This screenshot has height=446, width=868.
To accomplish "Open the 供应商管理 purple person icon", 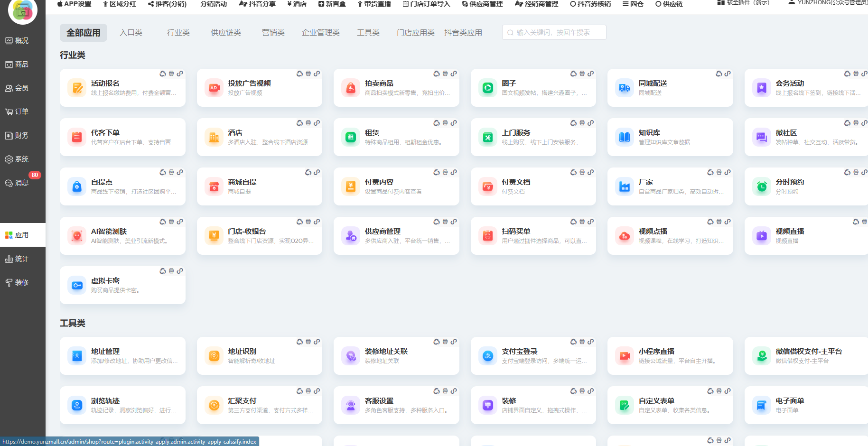I will [351, 236].
